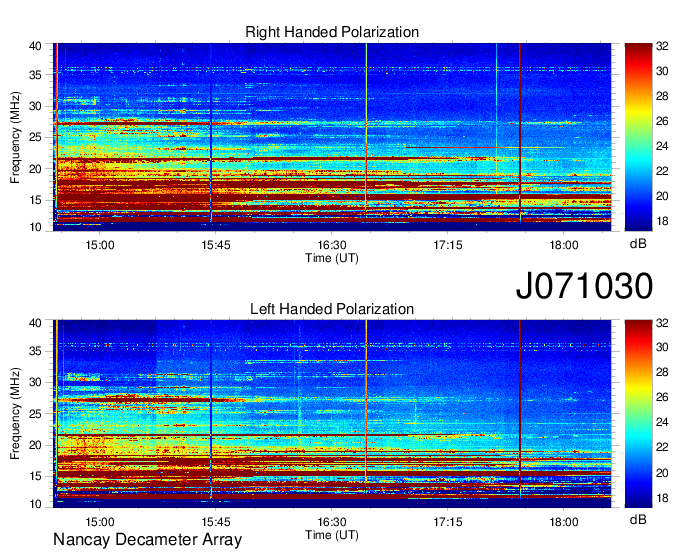680x552 pixels.
Task: Click the 25 MHz tick on the left-handed plot
Action: (35, 414)
